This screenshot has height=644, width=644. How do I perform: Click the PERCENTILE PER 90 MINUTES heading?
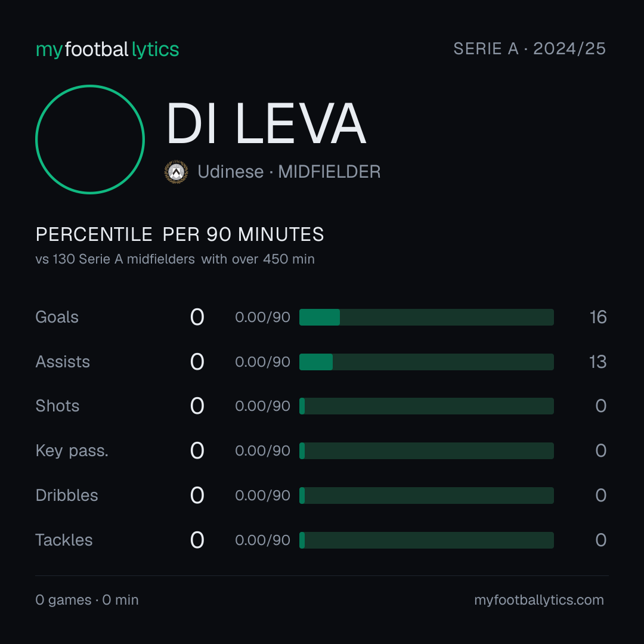pos(179,234)
